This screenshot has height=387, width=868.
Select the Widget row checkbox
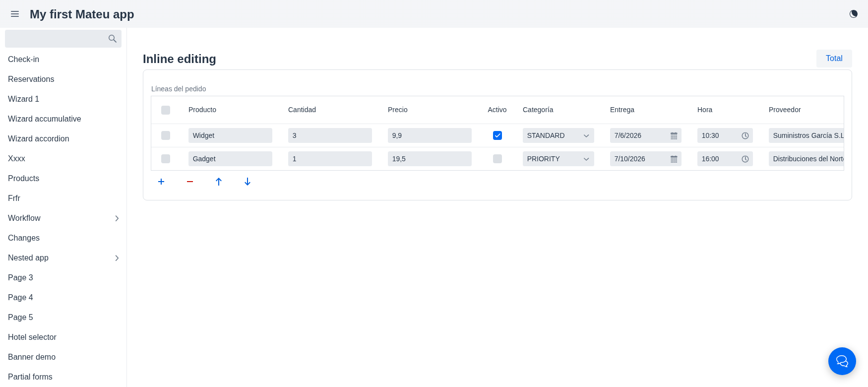[x=166, y=135]
